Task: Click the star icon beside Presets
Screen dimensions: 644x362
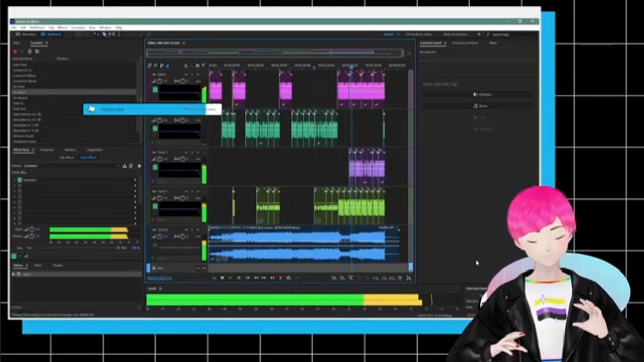Action: [x=139, y=166]
